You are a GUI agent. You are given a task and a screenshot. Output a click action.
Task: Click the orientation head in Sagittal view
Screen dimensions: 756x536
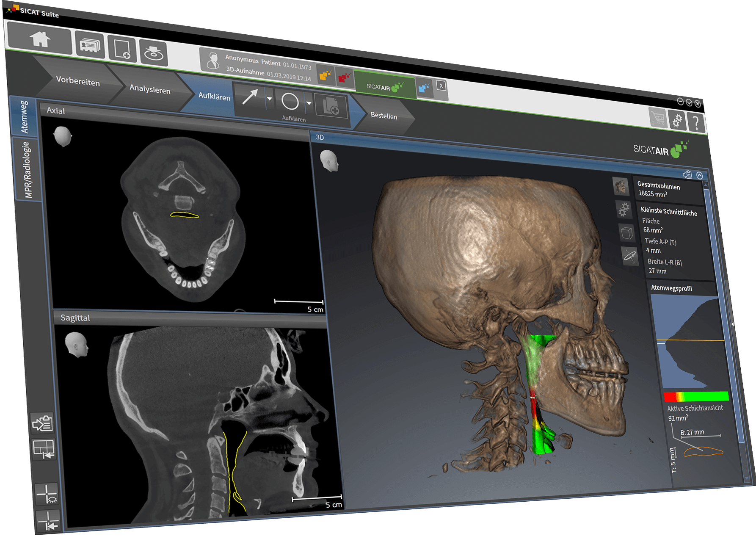(77, 345)
